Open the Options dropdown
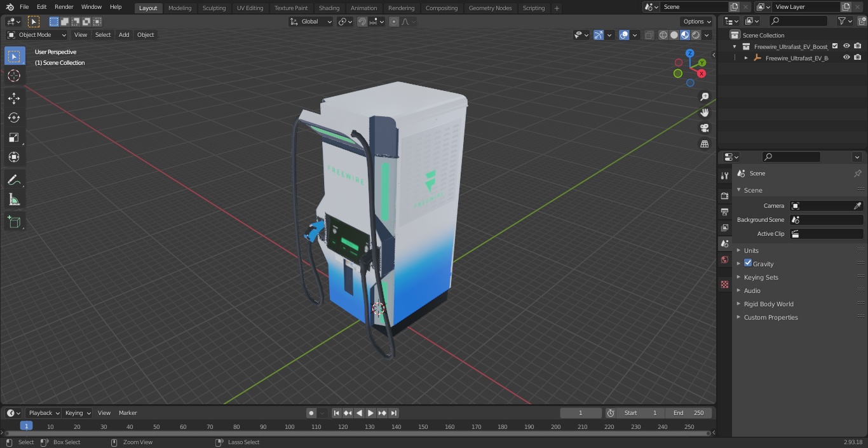This screenshot has height=448, width=868. pos(697,22)
